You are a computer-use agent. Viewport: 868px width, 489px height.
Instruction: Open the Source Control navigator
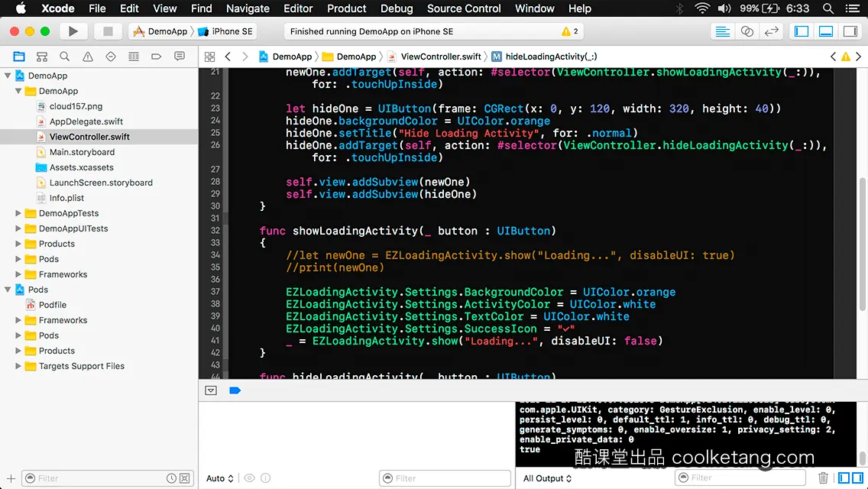41,57
